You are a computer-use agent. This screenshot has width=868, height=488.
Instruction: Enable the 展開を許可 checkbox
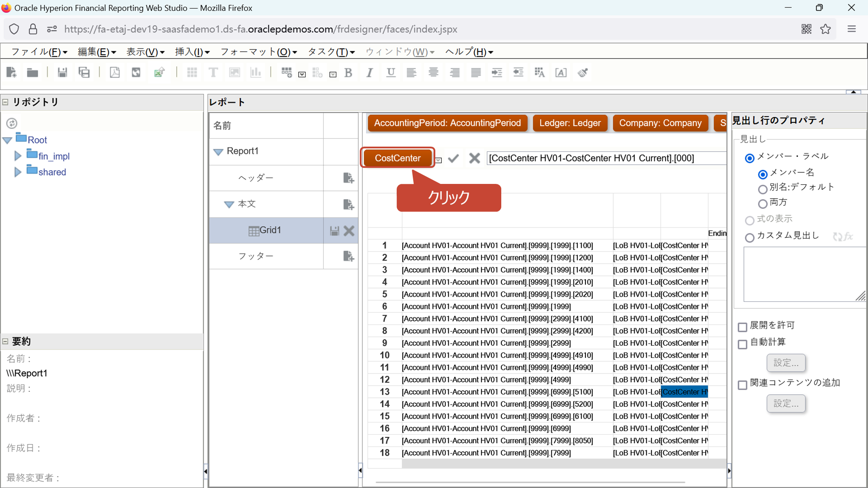[743, 327]
